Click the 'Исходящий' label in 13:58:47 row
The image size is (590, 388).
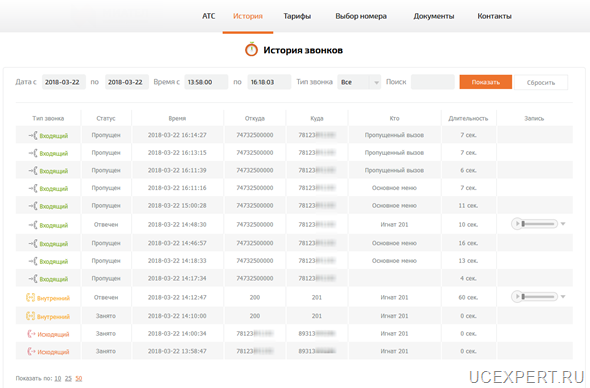click(53, 352)
